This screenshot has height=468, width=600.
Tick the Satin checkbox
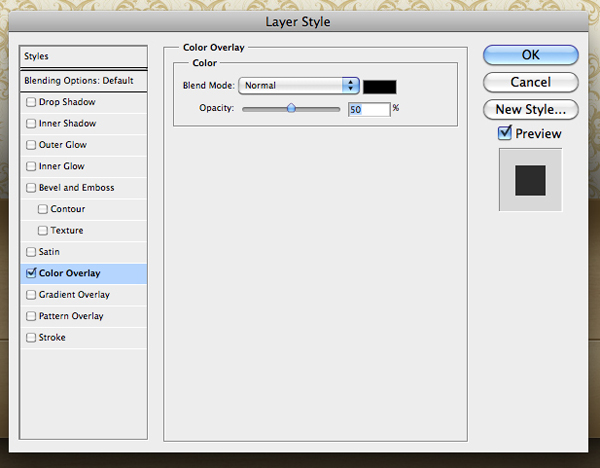click(x=31, y=252)
